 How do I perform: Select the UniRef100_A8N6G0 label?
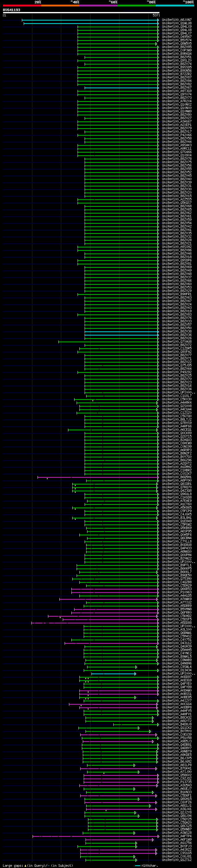[177, 551]
